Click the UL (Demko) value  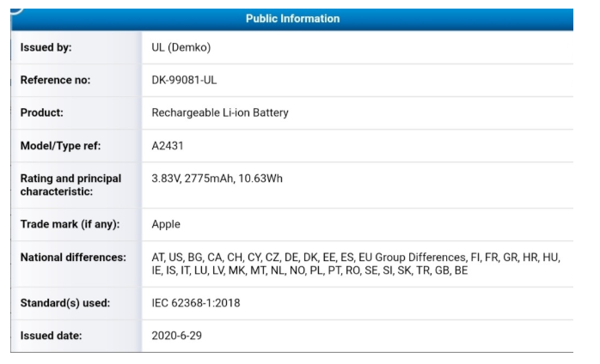point(181,47)
